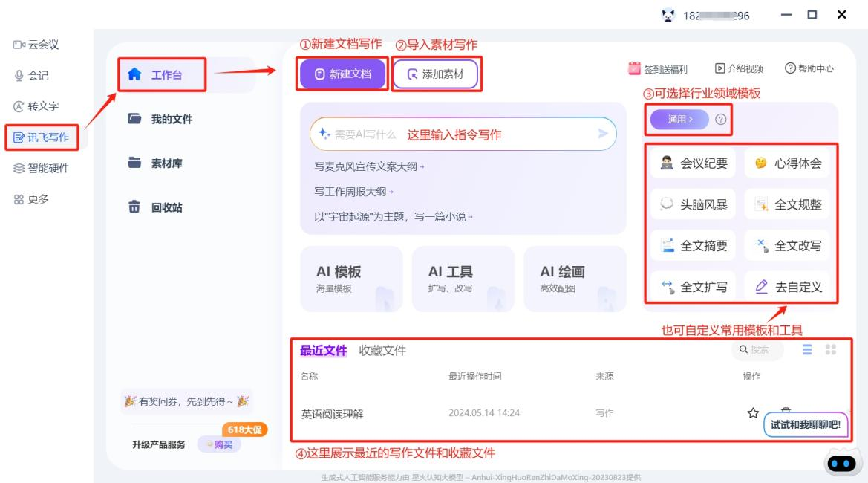This screenshot has height=483, width=868.
Task: Expand the 通用 industry template selector
Action: 679,119
